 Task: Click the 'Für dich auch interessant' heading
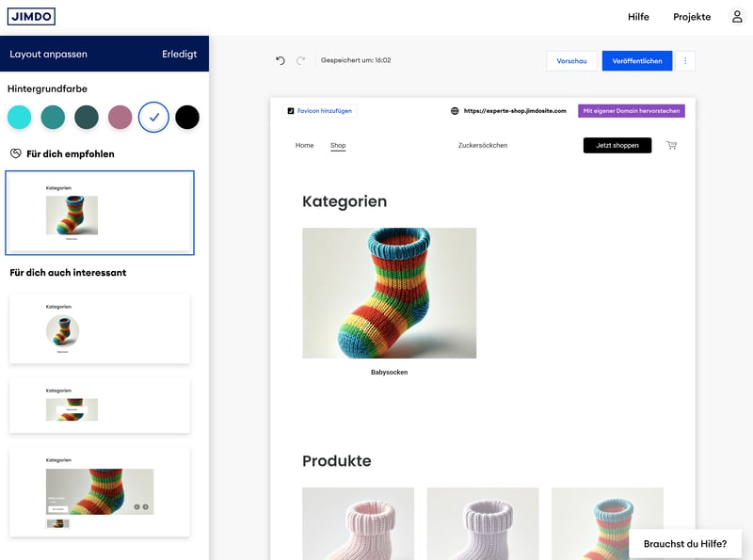[x=68, y=272]
